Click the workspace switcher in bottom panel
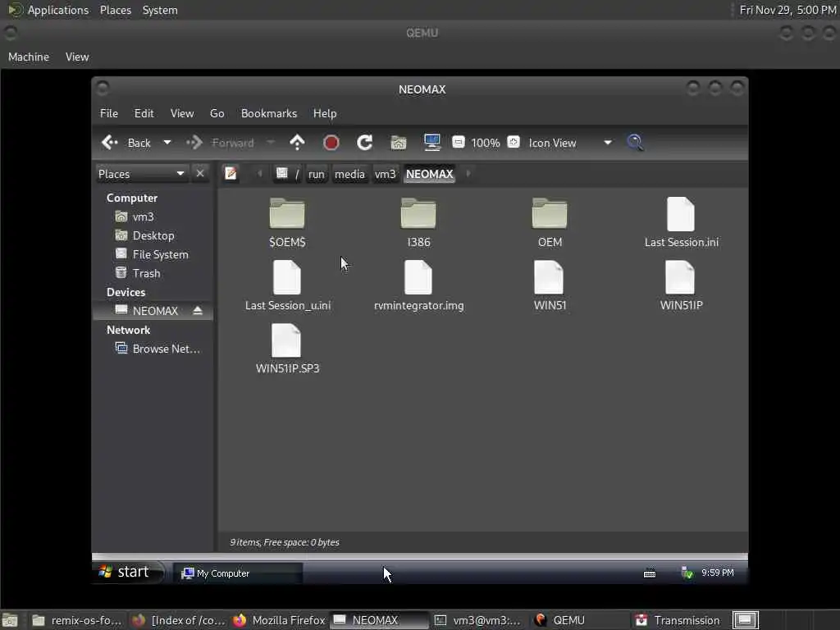 coord(745,620)
